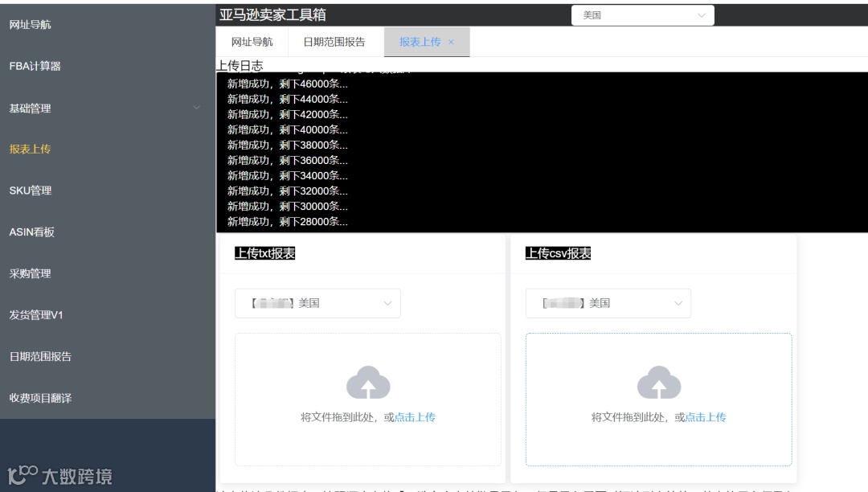The height and width of the screenshot is (492, 868).
Task: Switch to the 日期范围报告 tab
Action: pyautogui.click(x=334, y=42)
